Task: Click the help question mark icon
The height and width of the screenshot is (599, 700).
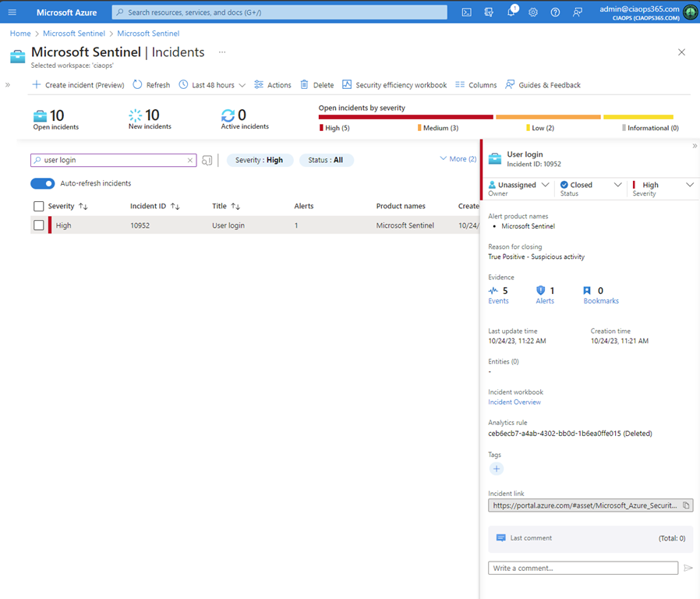Action: pos(555,12)
